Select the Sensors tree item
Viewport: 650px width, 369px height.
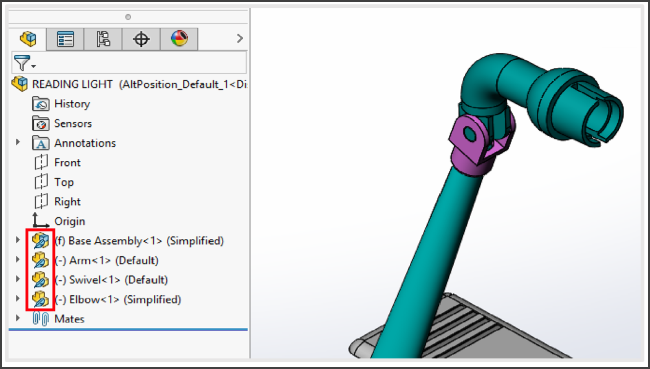pos(73,124)
